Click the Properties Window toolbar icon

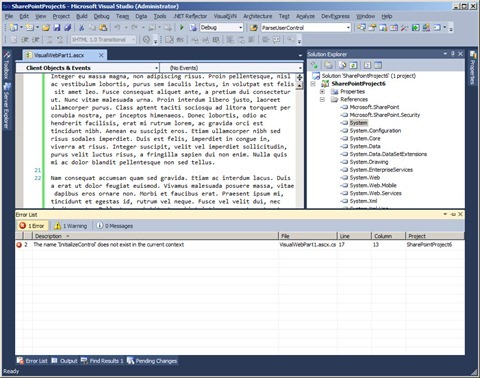click(x=372, y=28)
